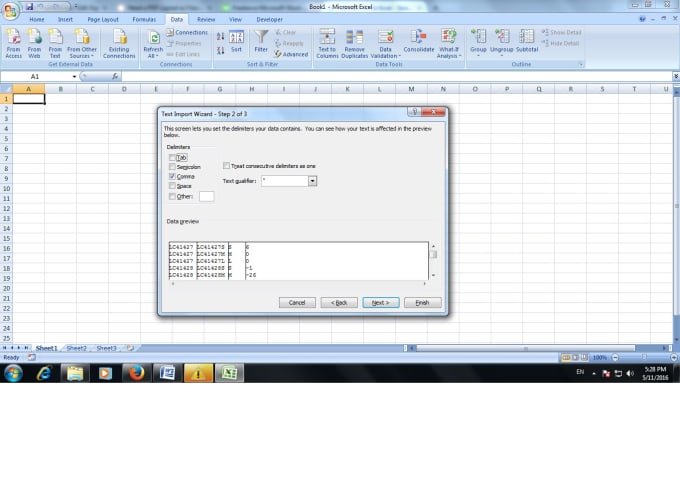The width and height of the screenshot is (680, 489).
Task: Enable Treat consecutive delimiters as one
Action: 226,166
